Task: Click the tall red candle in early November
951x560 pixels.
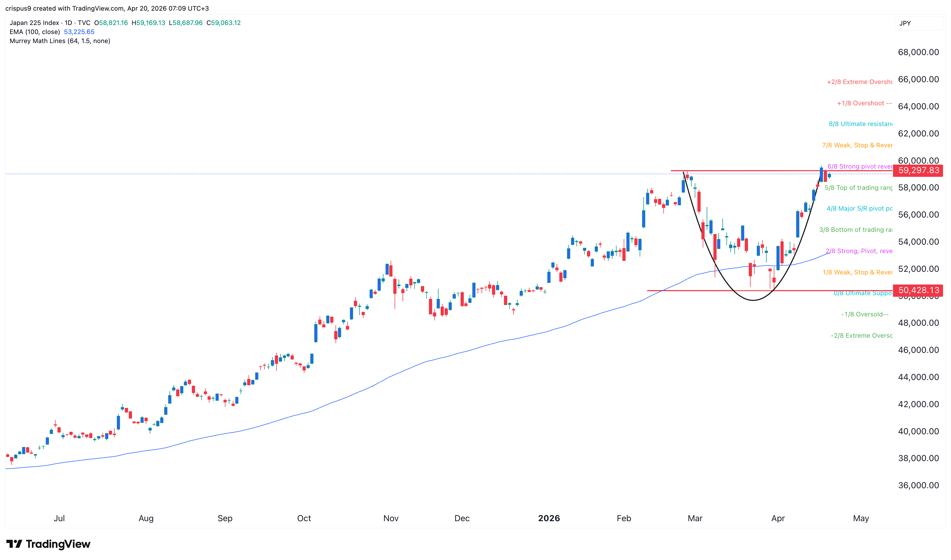Action: click(x=395, y=286)
